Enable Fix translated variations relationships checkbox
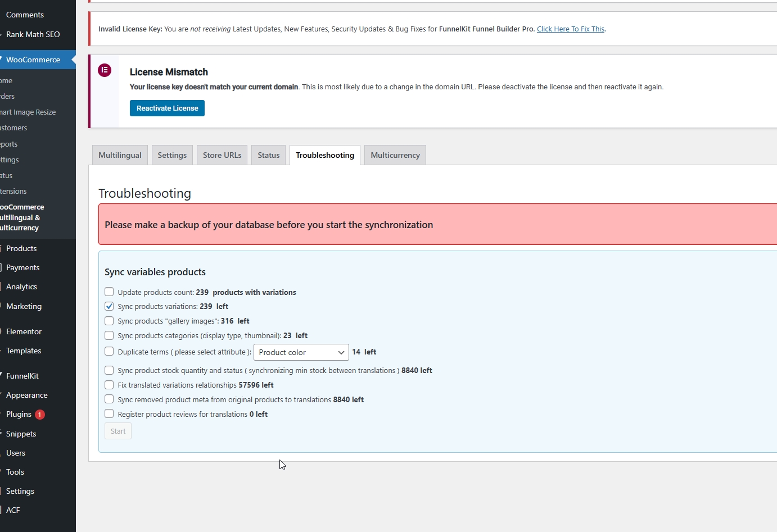The width and height of the screenshot is (777, 532). click(x=109, y=385)
